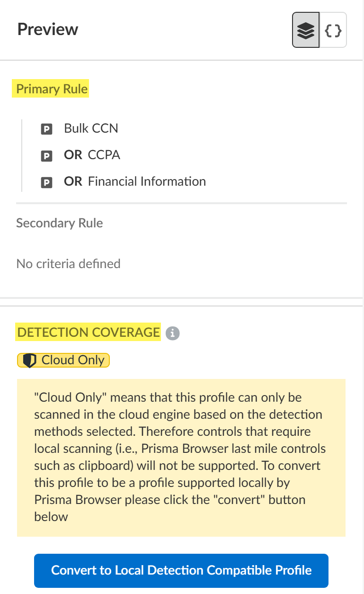Select the Financial Information pattern entry
364x594 pixels.
[x=147, y=181]
